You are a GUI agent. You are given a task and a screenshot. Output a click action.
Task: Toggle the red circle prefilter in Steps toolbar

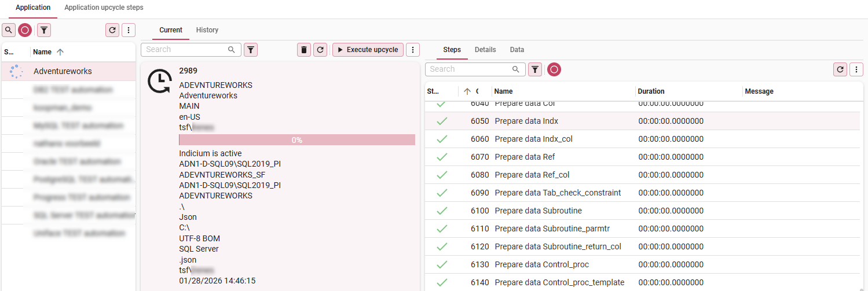pyautogui.click(x=554, y=69)
